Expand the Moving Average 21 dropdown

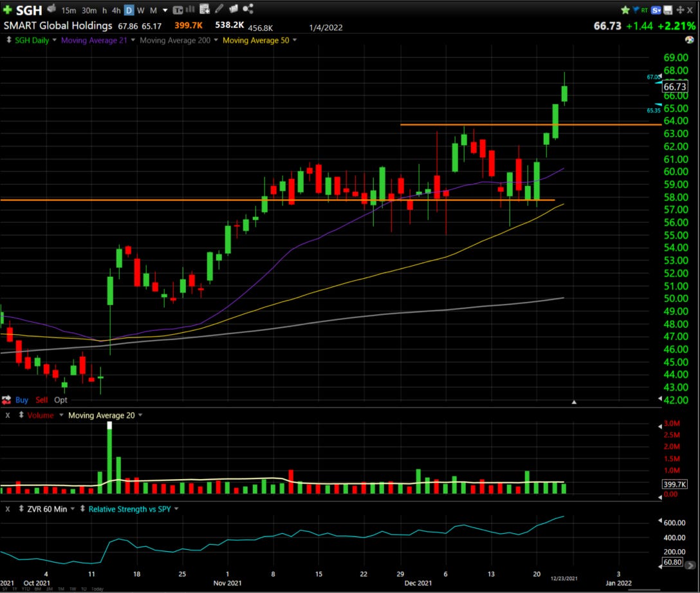(133, 40)
